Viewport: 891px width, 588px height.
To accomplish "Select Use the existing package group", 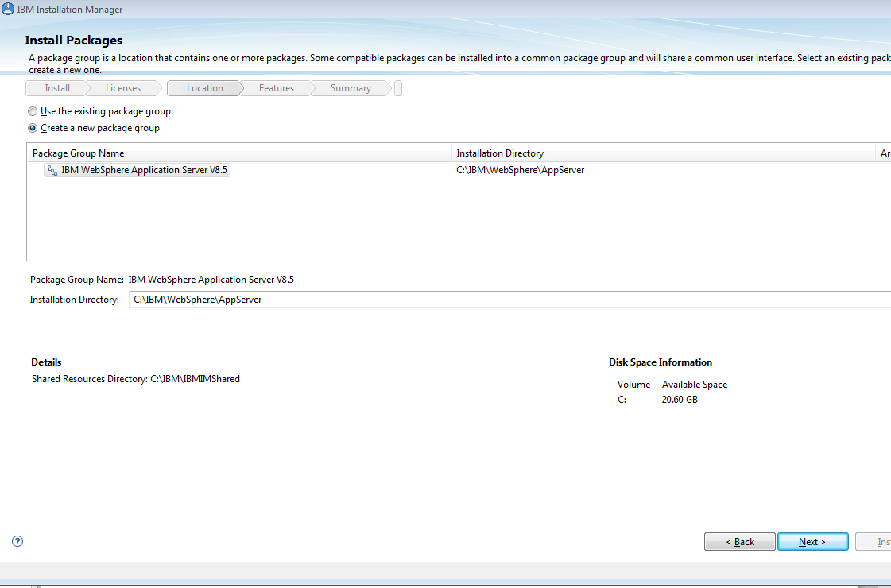I will coord(99,111).
